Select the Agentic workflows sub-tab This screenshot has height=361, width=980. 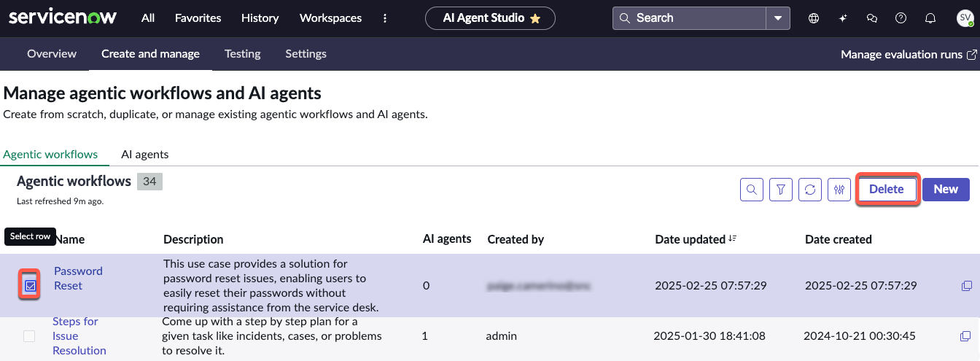[50, 155]
